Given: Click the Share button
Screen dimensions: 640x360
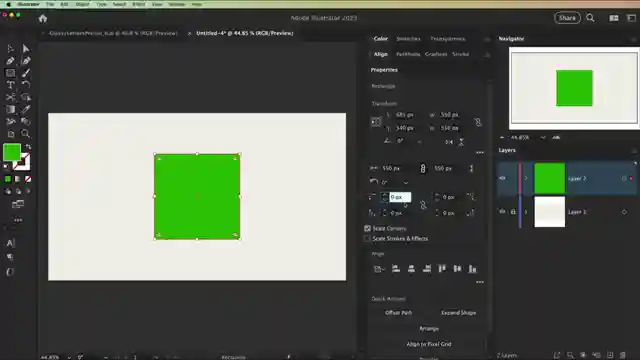Looking at the screenshot, I should (567, 18).
